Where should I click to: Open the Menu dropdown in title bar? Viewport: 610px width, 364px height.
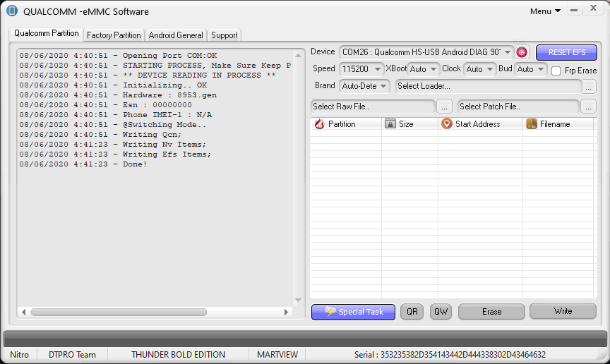[545, 11]
